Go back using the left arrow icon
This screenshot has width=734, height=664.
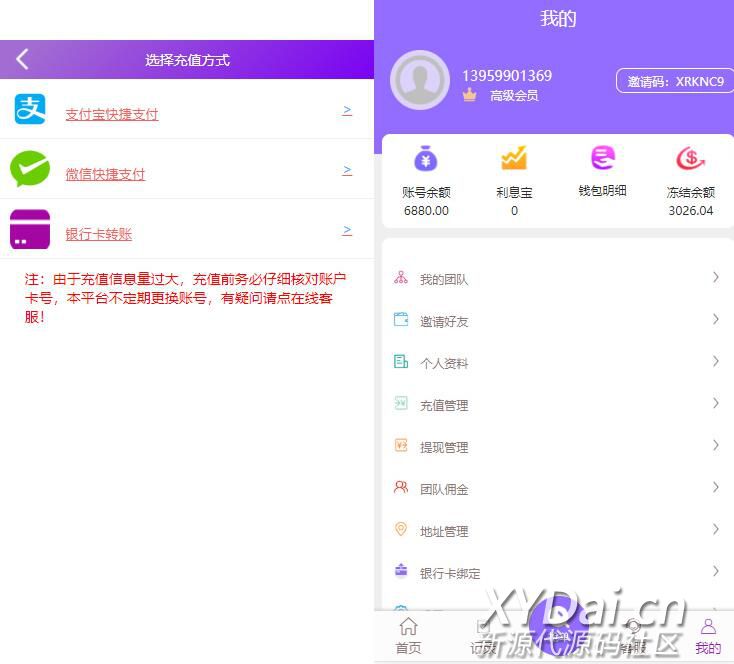(x=22, y=59)
